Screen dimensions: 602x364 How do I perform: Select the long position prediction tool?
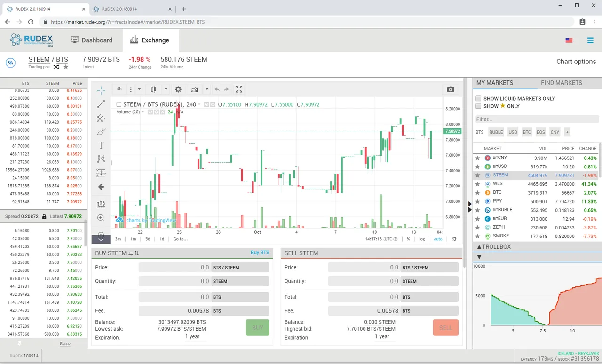(x=101, y=173)
